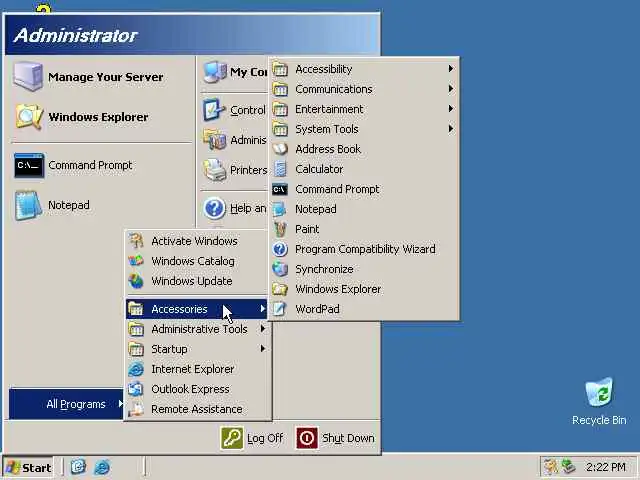Click the pinned Windows Explorer magnifier icon
The image size is (640, 480).
pyautogui.click(x=29, y=117)
